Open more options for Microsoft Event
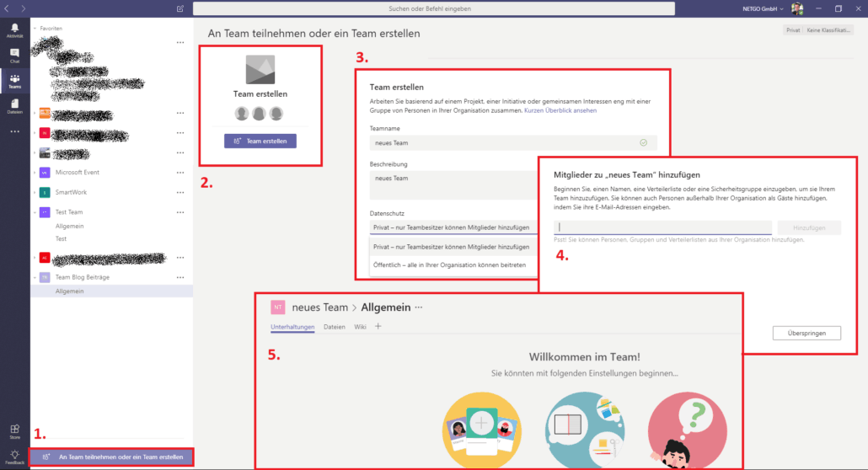 (180, 172)
